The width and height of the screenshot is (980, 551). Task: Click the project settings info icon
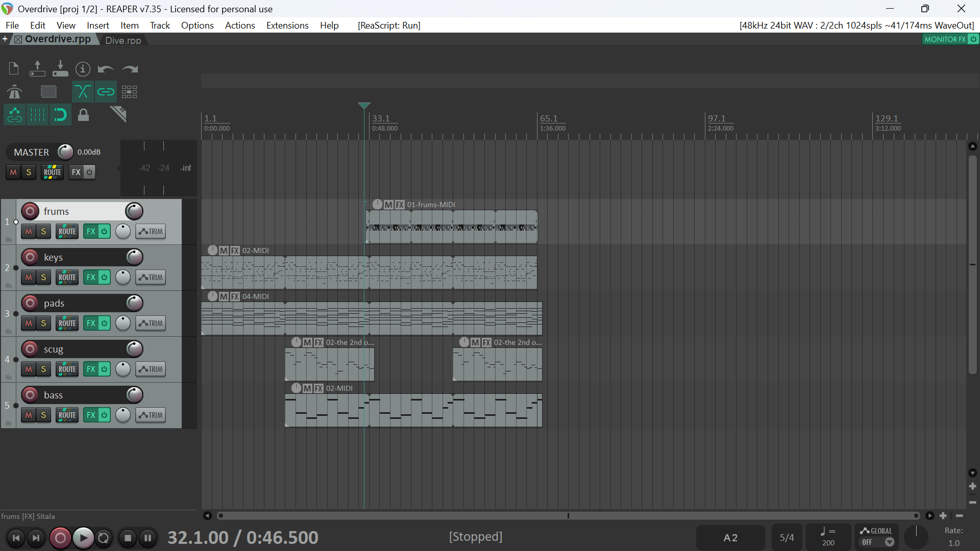click(x=83, y=69)
